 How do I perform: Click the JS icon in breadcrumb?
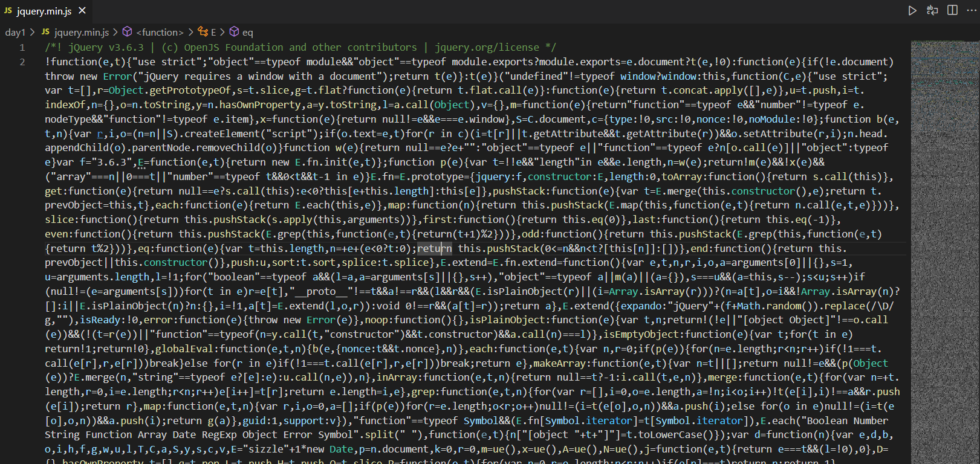46,32
